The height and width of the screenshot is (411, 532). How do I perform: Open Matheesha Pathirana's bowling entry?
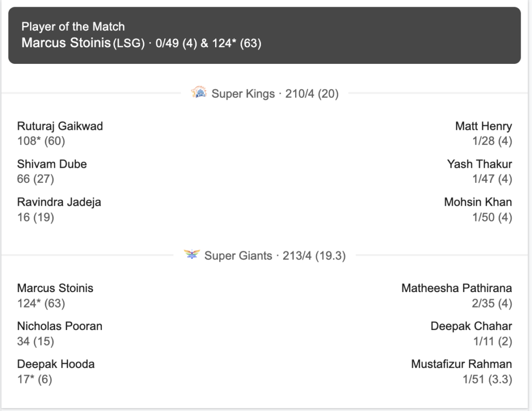[x=456, y=288]
